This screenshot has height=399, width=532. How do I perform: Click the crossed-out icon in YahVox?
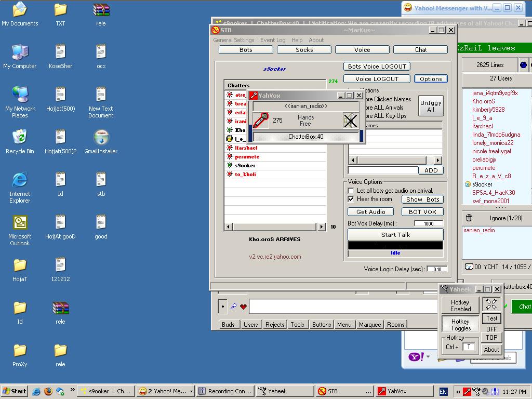(350, 121)
